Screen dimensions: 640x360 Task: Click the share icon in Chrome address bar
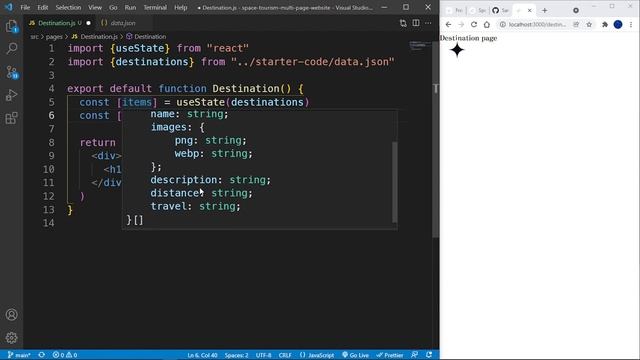[576, 24]
